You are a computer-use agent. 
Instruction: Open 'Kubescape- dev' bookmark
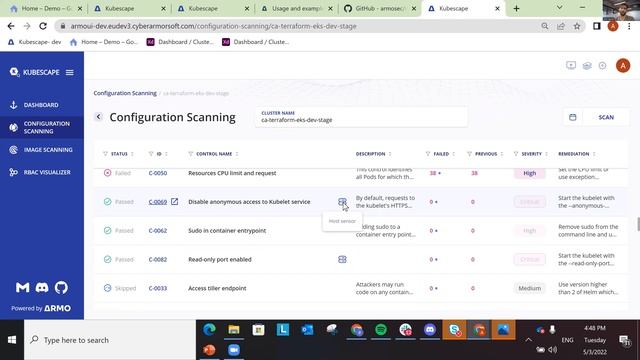(x=35, y=42)
